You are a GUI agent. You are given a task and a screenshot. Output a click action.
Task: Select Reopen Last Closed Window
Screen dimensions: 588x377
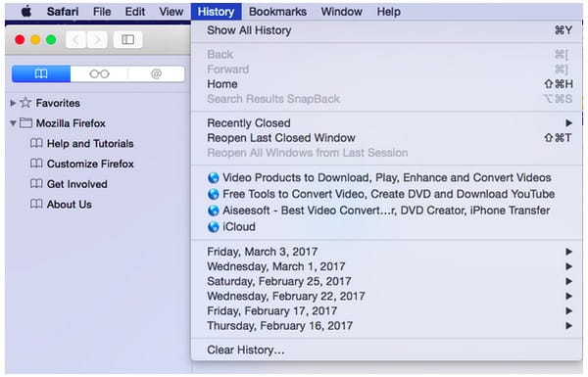(387, 138)
